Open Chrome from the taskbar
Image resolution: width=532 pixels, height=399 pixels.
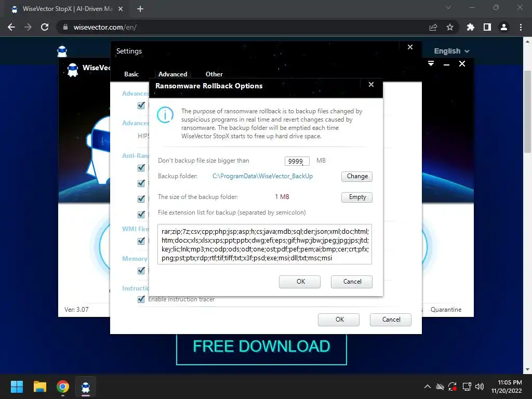[x=63, y=387]
